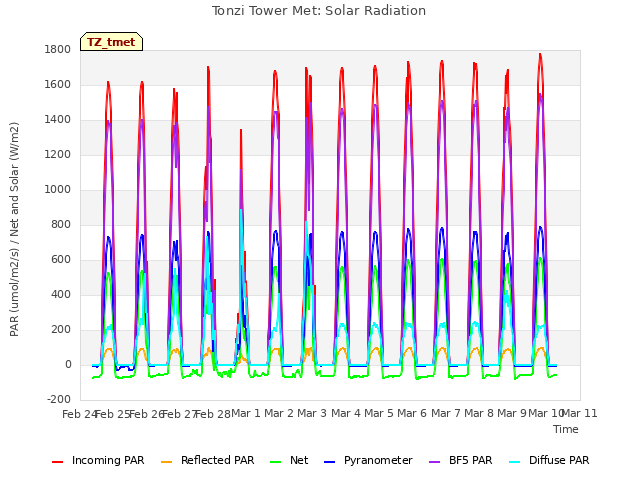Select the Incoming PAR legend label
The width and height of the screenshot is (640, 480).
point(108,460)
